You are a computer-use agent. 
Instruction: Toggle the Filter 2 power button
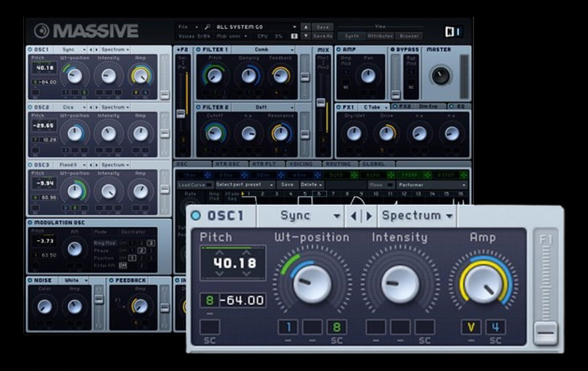point(198,107)
